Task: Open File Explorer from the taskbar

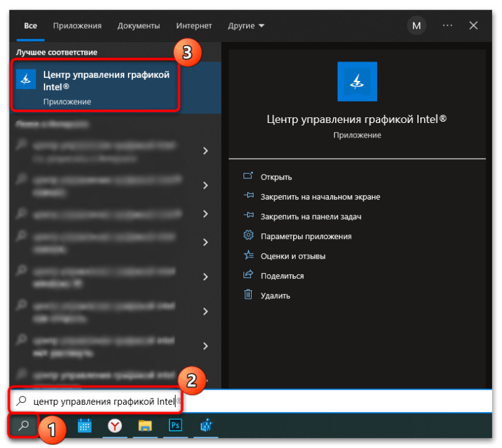Action: pos(145,426)
